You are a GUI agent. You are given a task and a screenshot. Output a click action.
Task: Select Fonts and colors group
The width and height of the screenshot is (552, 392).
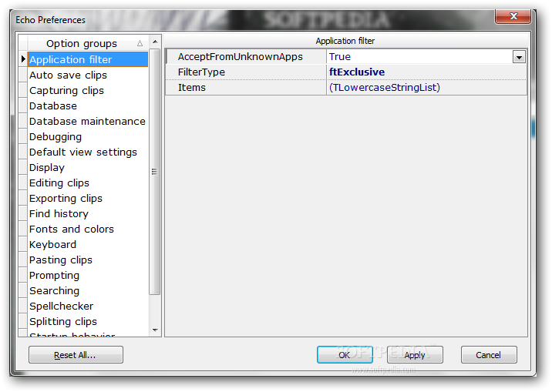(x=88, y=230)
